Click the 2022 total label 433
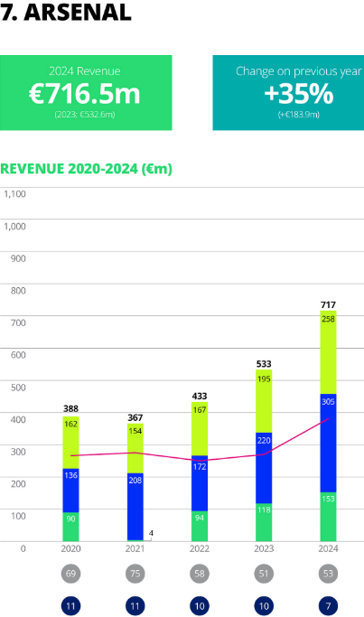The height and width of the screenshot is (617, 364). [x=200, y=397]
